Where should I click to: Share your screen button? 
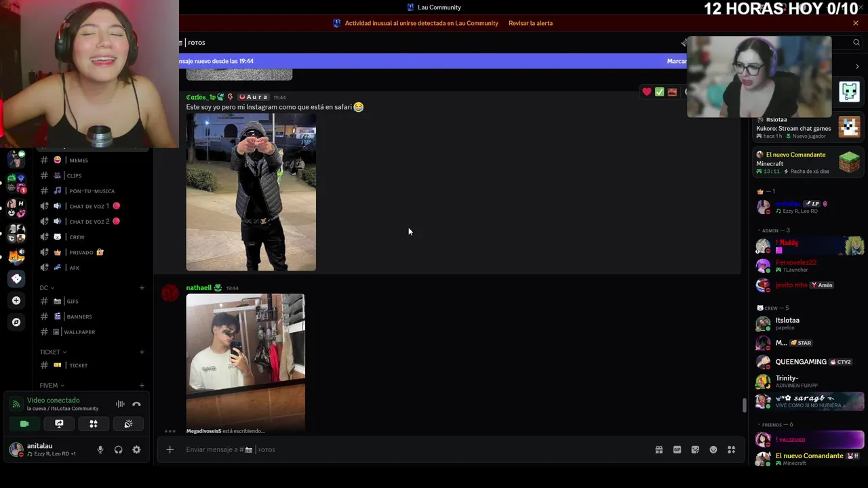coord(59,424)
